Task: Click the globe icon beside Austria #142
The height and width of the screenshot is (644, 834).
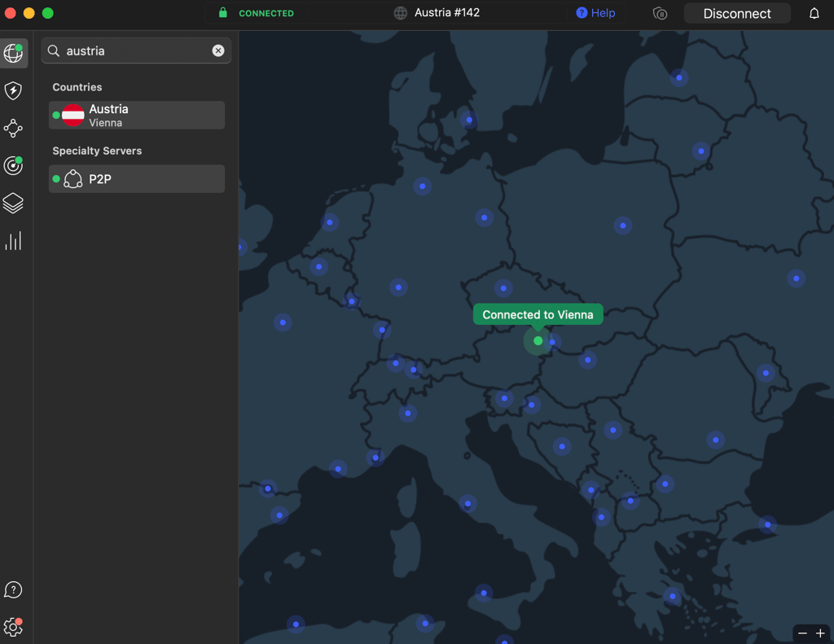Action: (401, 13)
